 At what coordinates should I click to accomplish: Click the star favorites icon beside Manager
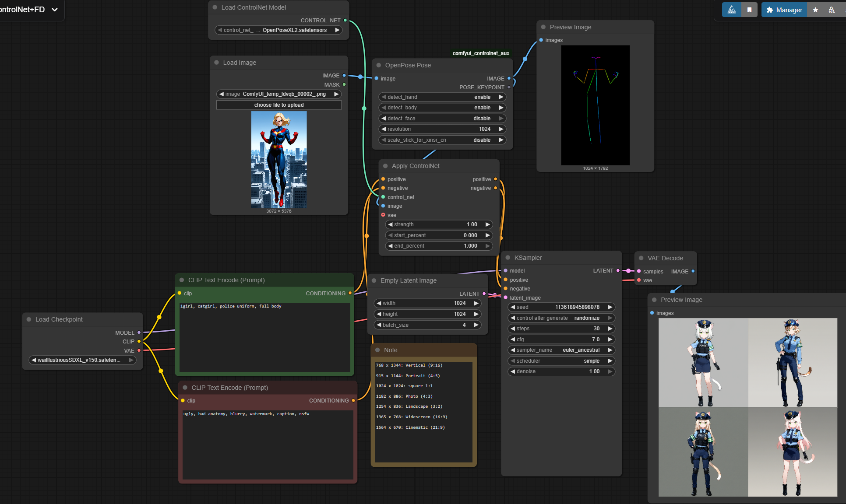[815, 10]
